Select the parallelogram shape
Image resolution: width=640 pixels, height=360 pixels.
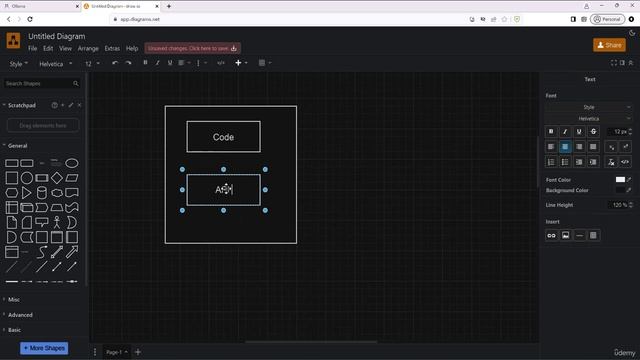click(x=72, y=178)
